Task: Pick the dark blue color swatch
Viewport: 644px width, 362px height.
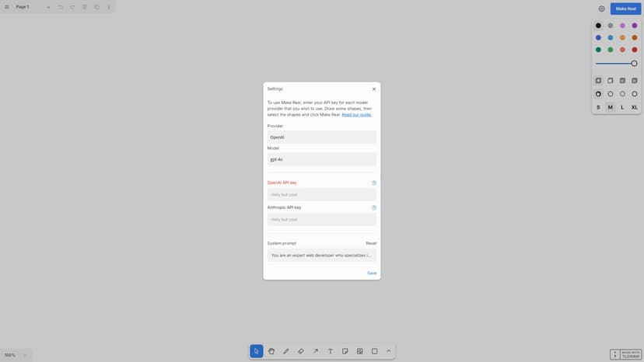Action: (598, 38)
